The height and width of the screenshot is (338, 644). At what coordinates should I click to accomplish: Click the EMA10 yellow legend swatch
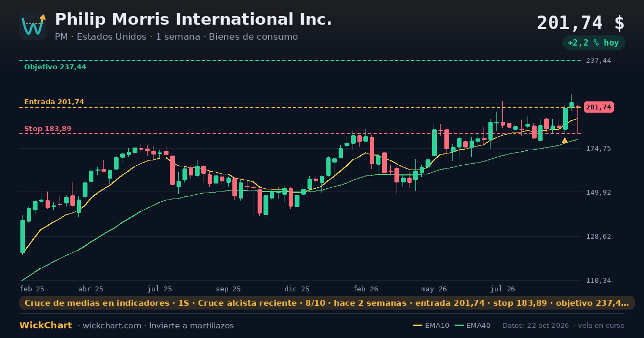(x=418, y=326)
